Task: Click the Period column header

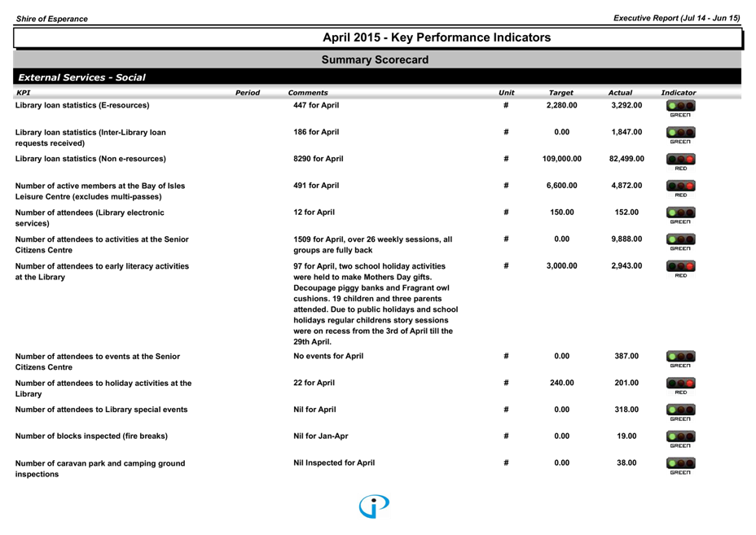Action: coord(248,93)
